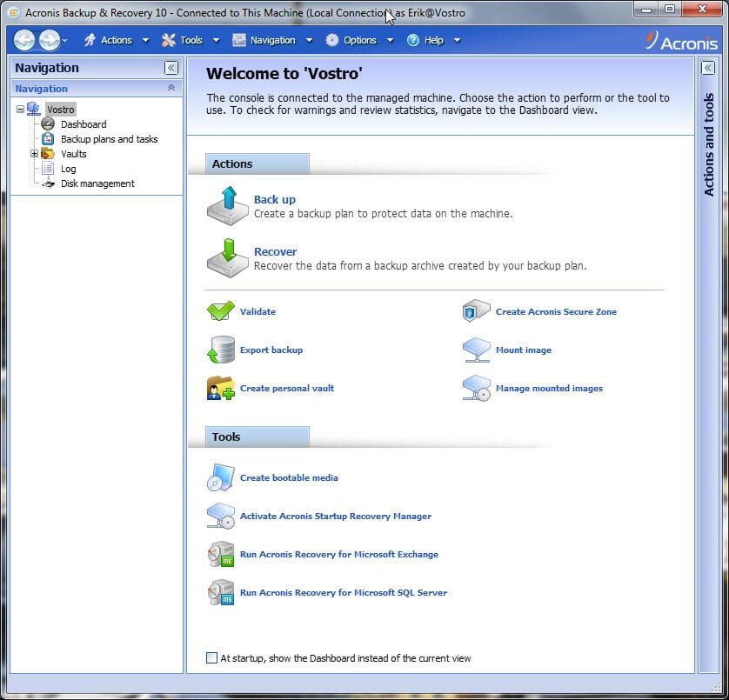Click the Forward navigation arrow button
The width and height of the screenshot is (729, 700).
tap(50, 40)
